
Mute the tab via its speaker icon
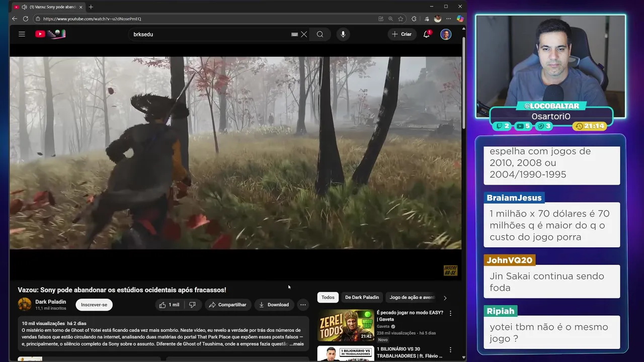(x=24, y=7)
